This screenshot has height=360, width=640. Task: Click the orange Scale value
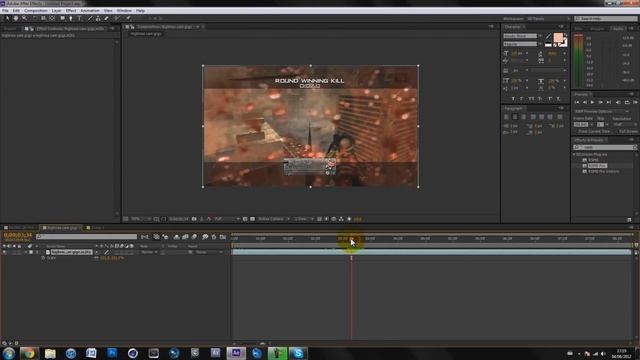pos(112,258)
